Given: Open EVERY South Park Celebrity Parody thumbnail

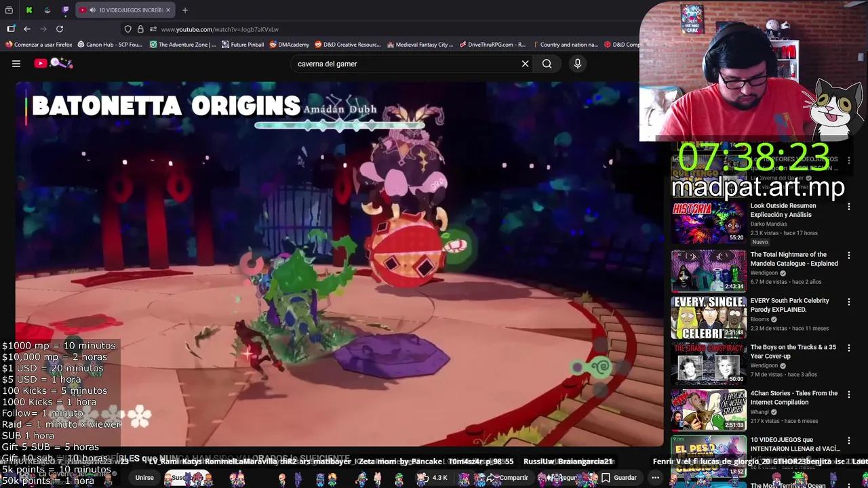Looking at the screenshot, I should pos(708,317).
